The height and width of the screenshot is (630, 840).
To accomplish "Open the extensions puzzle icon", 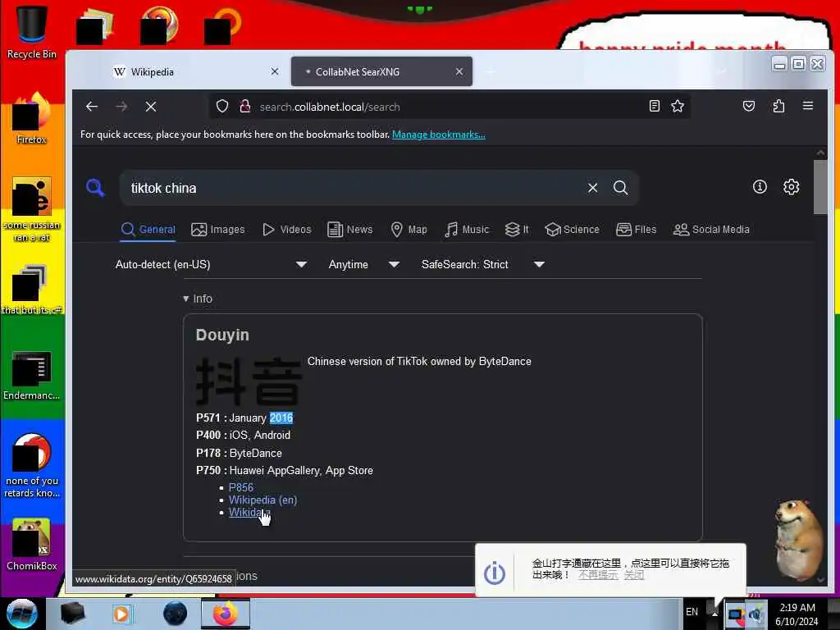I will [778, 106].
